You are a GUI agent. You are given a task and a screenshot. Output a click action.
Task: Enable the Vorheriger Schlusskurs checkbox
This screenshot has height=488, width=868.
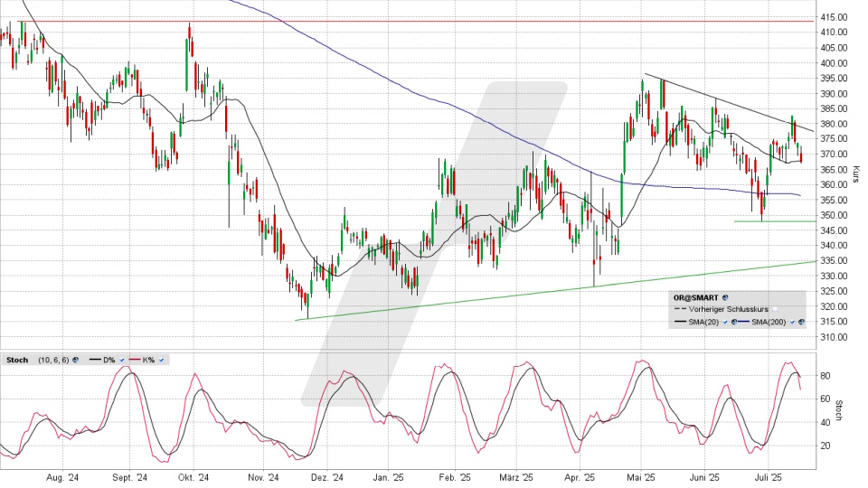775,309
